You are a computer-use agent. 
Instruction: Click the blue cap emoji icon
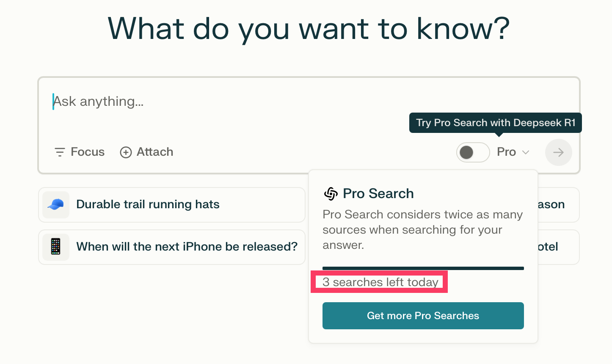tap(56, 205)
